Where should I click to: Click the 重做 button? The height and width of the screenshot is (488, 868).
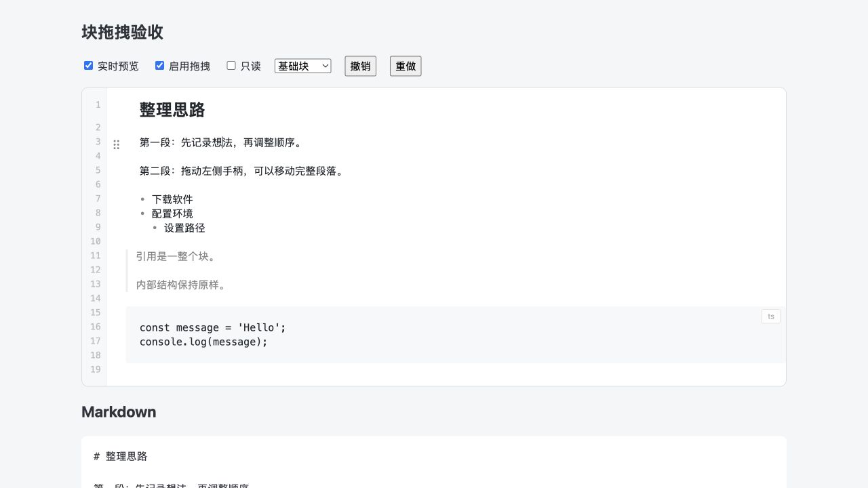click(x=406, y=66)
